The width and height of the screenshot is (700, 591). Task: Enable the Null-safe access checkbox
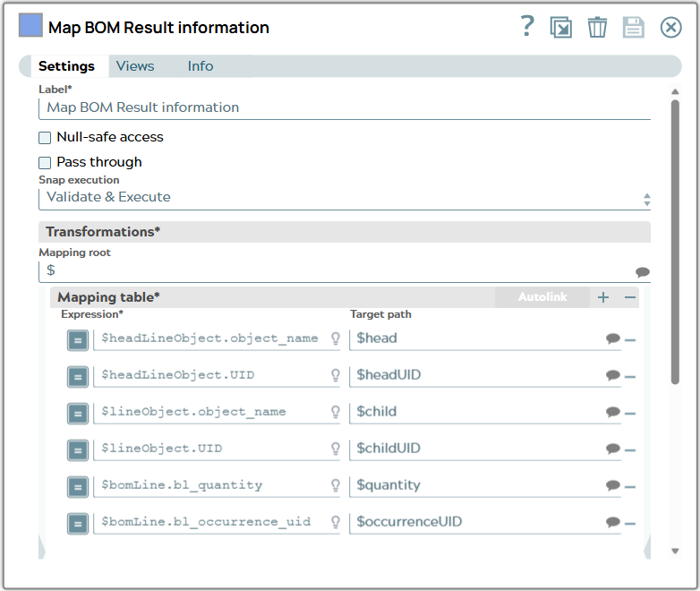[45, 138]
